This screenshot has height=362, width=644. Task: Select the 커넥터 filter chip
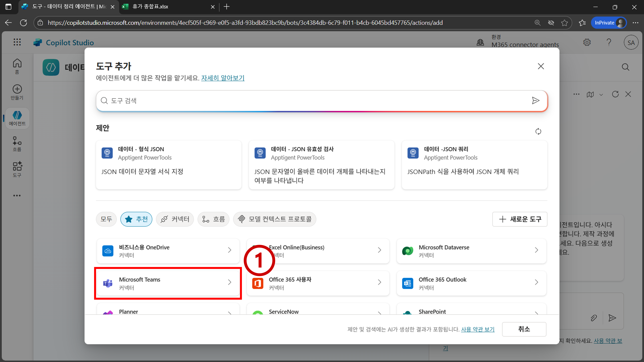175,219
